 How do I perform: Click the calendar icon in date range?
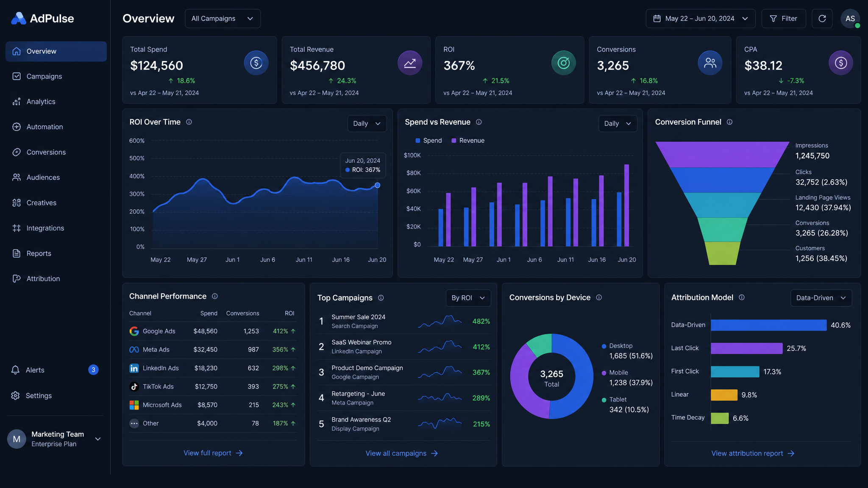[x=657, y=19]
